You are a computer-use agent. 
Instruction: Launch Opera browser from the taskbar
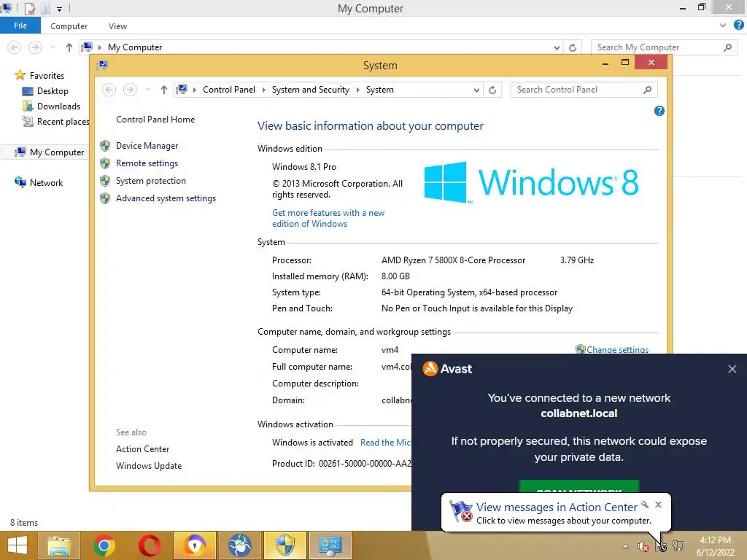coord(150,545)
